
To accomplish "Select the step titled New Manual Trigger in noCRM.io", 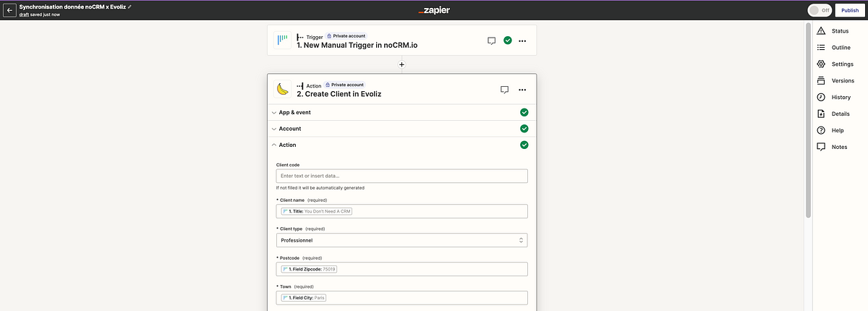I will pyautogui.click(x=357, y=45).
